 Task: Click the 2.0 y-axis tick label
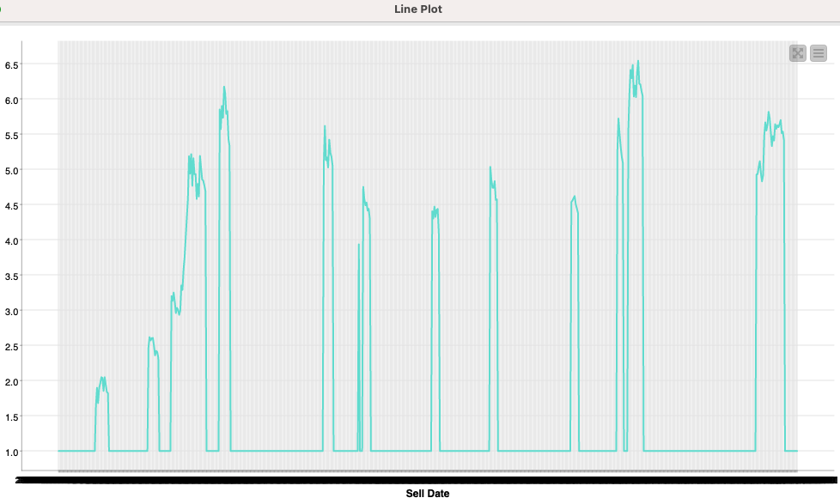12,382
